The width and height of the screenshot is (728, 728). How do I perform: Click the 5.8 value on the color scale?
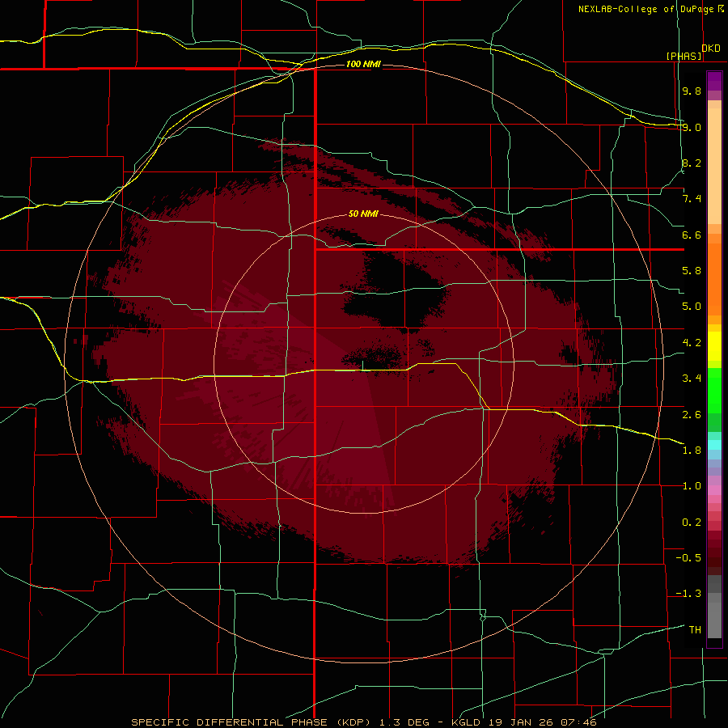pyautogui.click(x=692, y=271)
